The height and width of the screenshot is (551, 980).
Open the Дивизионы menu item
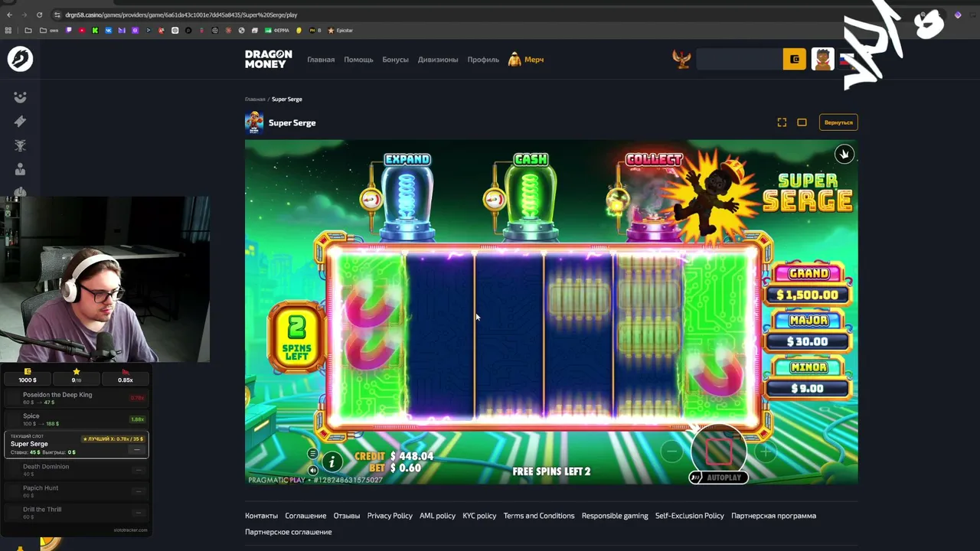[x=438, y=60]
